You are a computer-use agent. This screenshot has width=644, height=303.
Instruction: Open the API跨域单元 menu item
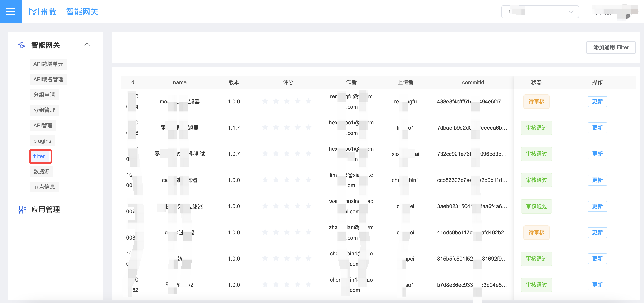48,64
